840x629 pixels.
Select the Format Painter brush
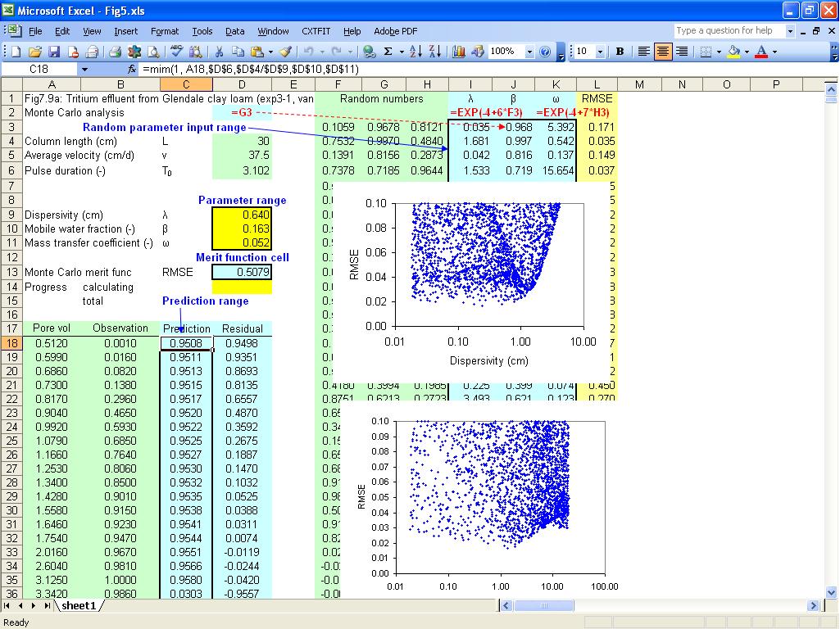pyautogui.click(x=285, y=52)
